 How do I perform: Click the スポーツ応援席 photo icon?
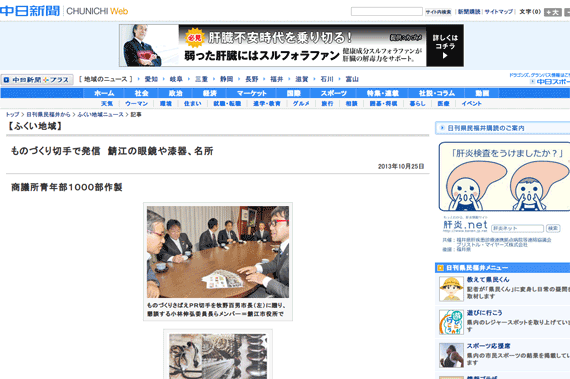(x=451, y=355)
